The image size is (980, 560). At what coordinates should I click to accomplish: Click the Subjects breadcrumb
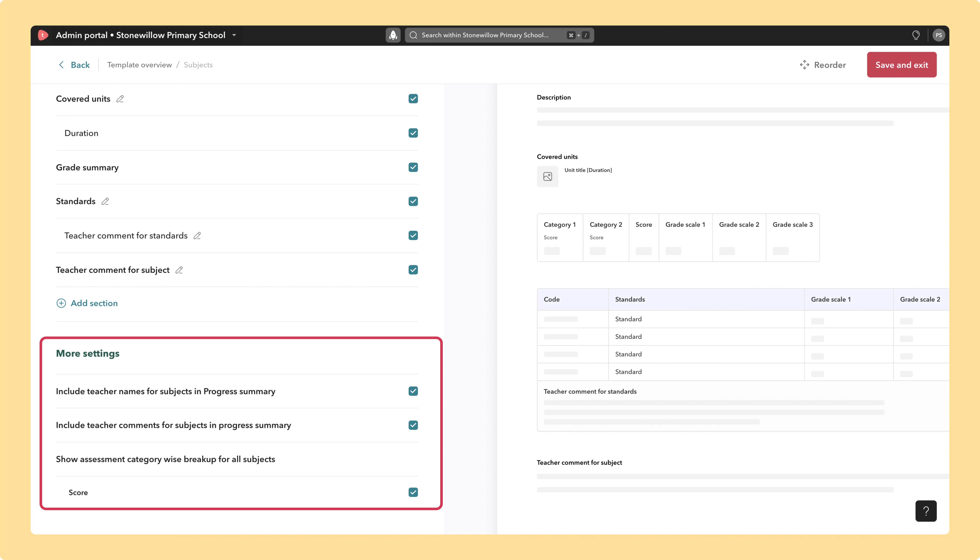coord(198,65)
